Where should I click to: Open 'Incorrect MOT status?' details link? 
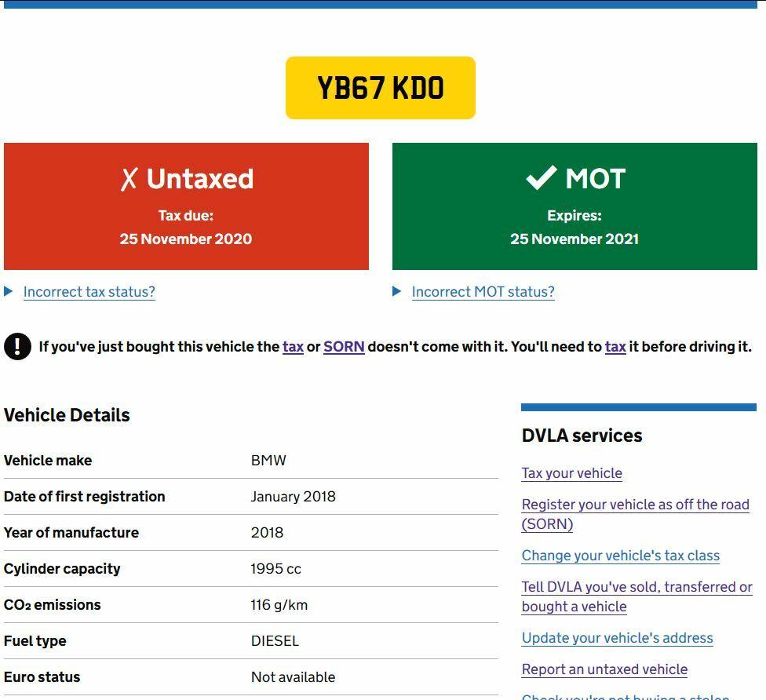click(x=483, y=292)
